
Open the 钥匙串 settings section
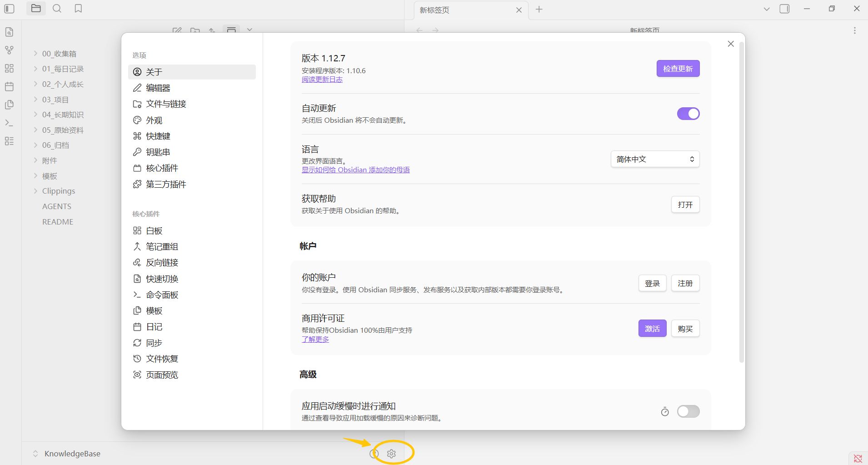pos(192,152)
